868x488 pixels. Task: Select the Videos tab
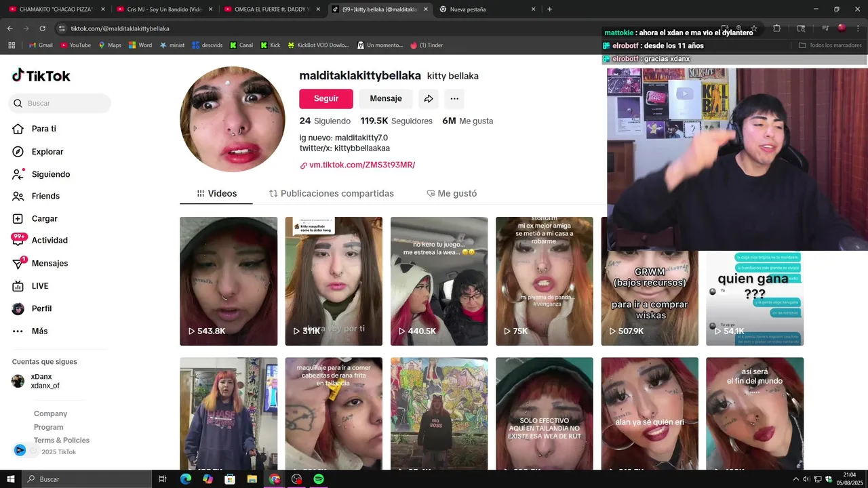tap(216, 193)
